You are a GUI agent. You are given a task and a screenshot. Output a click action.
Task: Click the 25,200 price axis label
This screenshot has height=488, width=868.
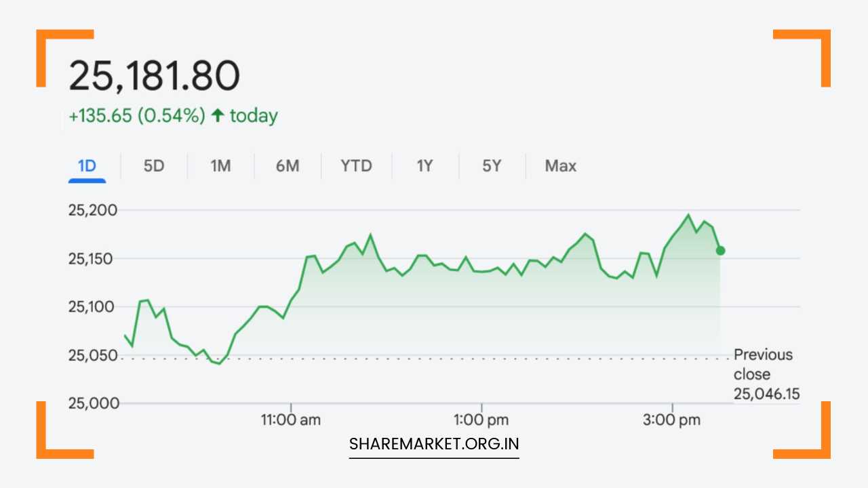coord(93,210)
